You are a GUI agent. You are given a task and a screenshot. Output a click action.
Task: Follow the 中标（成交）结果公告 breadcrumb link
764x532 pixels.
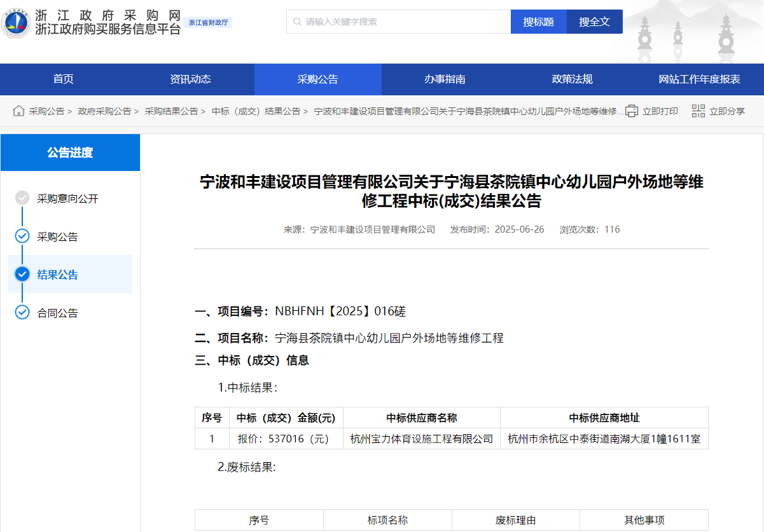(x=256, y=111)
